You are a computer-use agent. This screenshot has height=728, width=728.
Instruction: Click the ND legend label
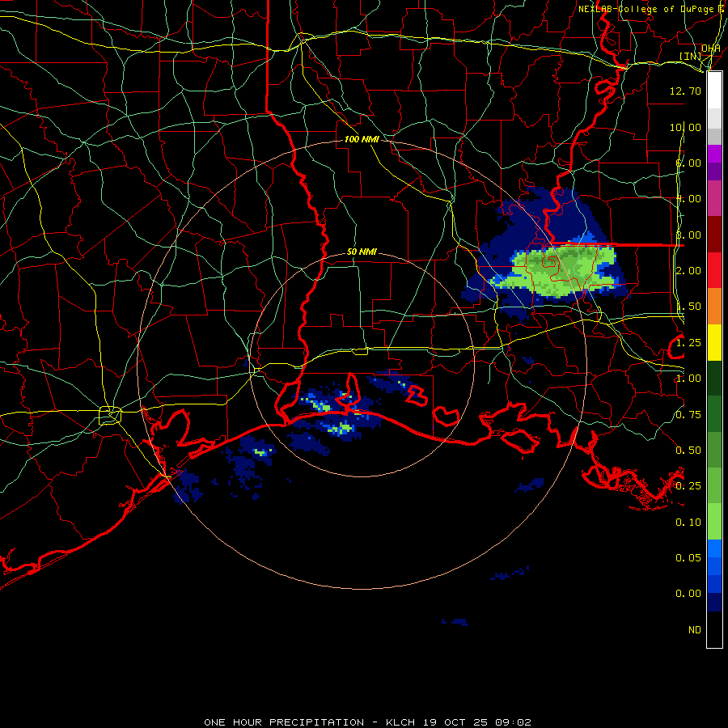pyautogui.click(x=695, y=630)
